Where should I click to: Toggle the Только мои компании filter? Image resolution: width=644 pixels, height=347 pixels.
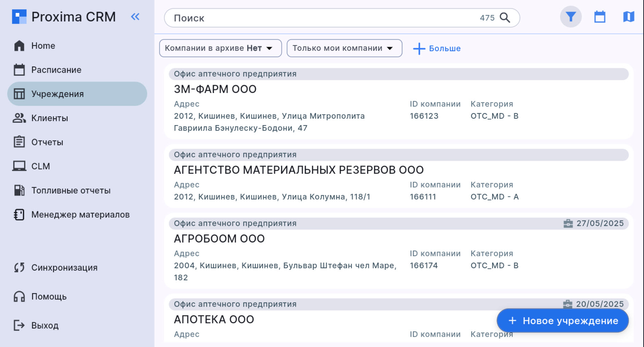(x=344, y=48)
